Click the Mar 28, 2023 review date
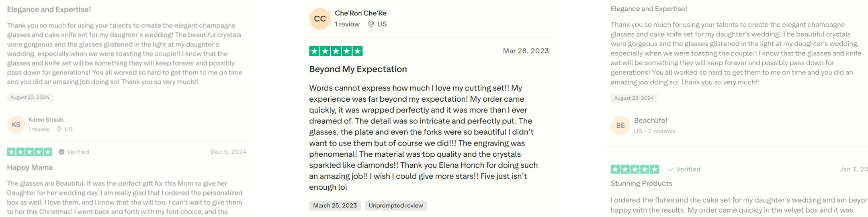 [x=526, y=51]
